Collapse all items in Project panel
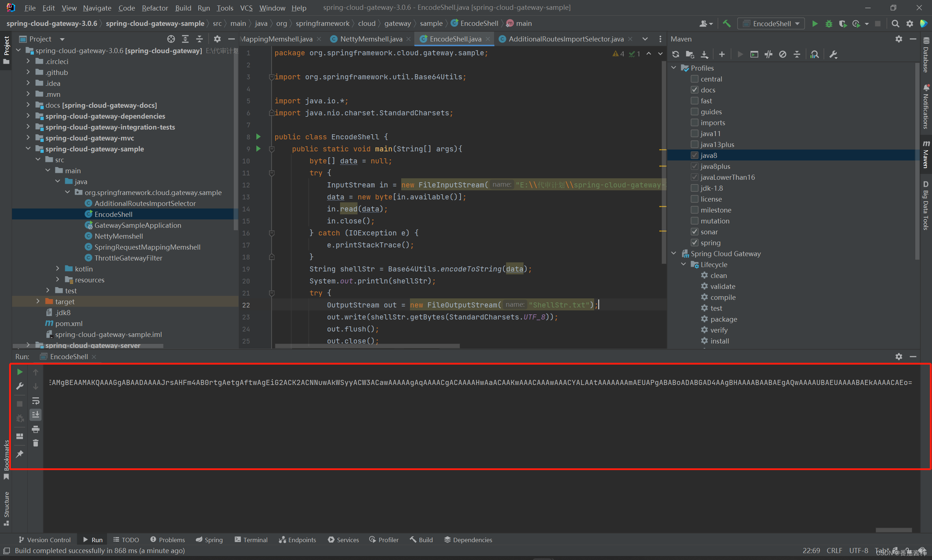This screenshot has width=932, height=560. click(200, 39)
